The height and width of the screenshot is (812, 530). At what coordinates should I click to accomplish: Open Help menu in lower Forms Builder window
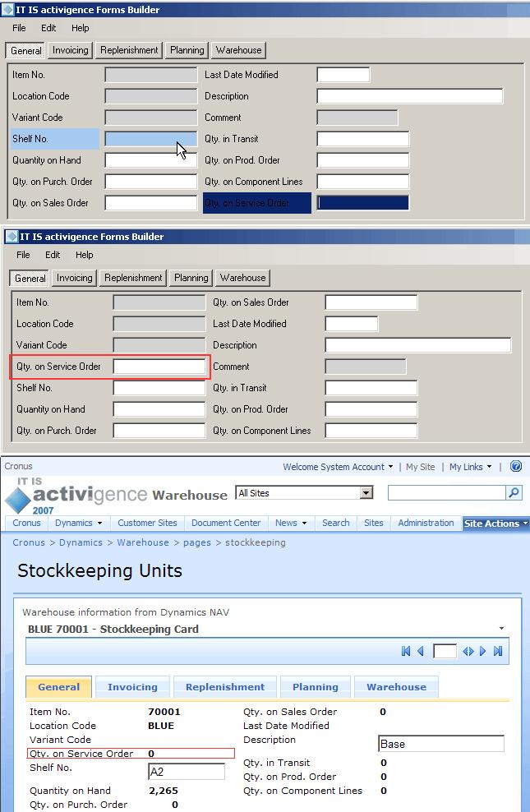point(85,255)
